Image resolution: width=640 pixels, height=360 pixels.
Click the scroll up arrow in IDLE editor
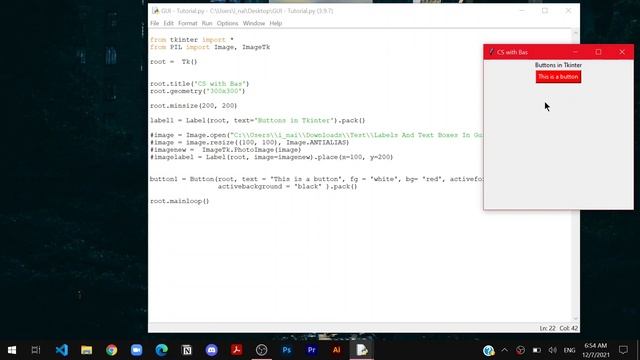[x=576, y=33]
